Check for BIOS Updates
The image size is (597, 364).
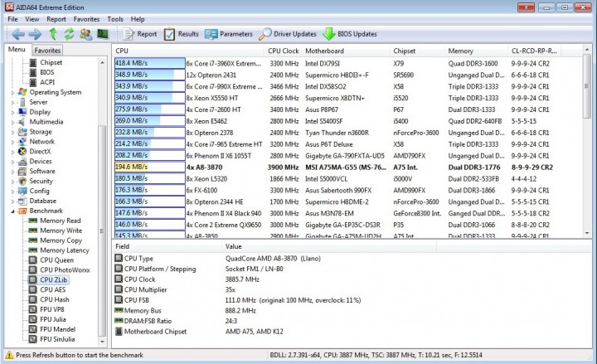point(350,34)
